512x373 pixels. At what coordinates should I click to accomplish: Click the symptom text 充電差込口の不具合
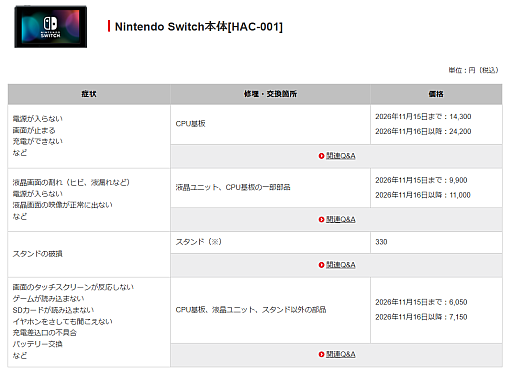coord(45,333)
